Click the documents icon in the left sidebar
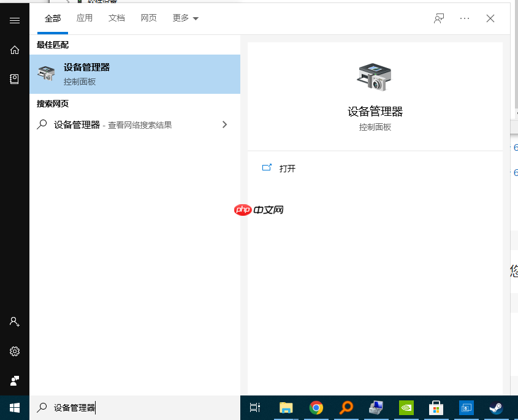 14,78
